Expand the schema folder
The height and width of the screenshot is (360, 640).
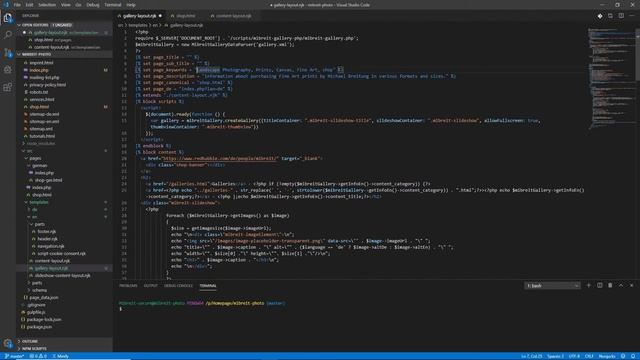click(x=39, y=290)
